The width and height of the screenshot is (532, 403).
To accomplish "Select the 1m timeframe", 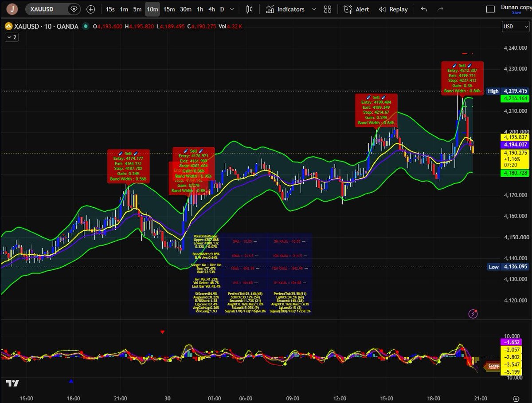I will point(124,9).
